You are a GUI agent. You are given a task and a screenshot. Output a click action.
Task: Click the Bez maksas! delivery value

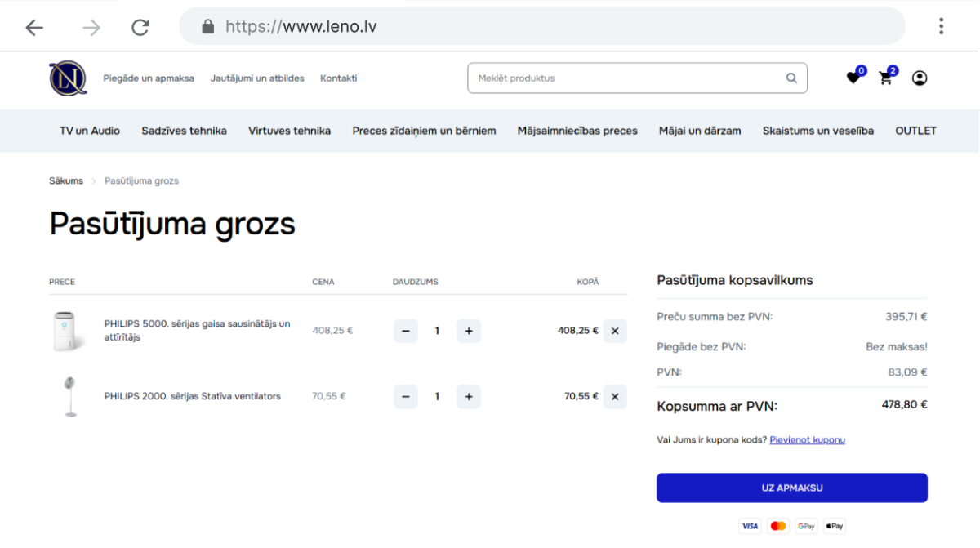[x=897, y=347]
